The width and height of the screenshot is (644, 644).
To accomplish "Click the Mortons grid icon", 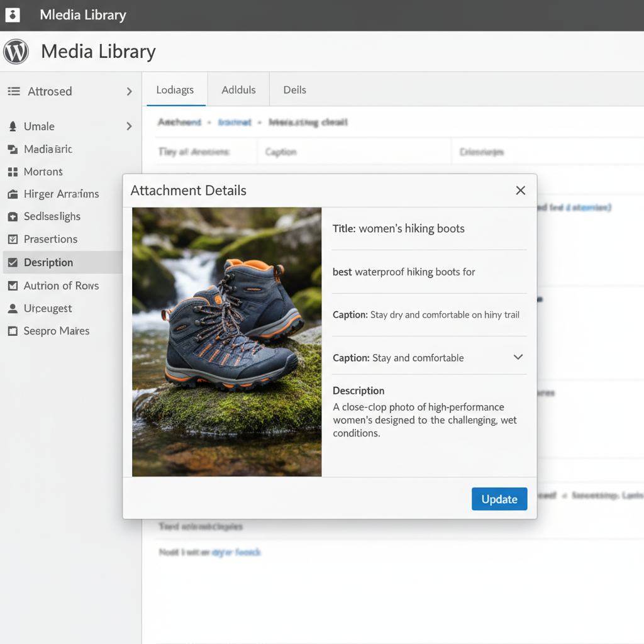I will 13,172.
